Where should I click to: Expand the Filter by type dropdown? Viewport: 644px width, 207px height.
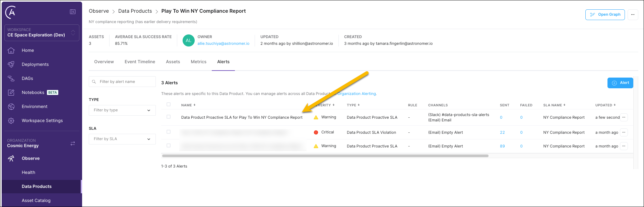tap(122, 110)
